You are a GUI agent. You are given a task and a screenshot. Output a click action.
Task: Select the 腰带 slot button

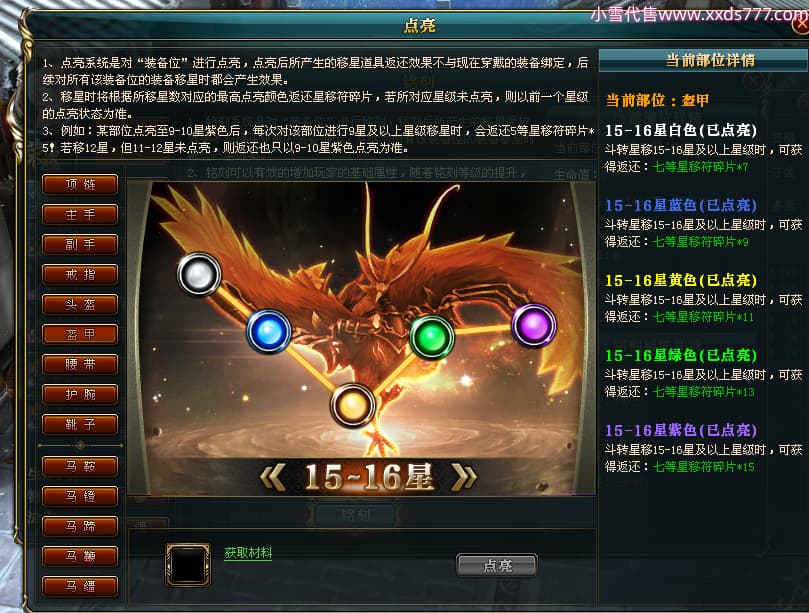80,364
